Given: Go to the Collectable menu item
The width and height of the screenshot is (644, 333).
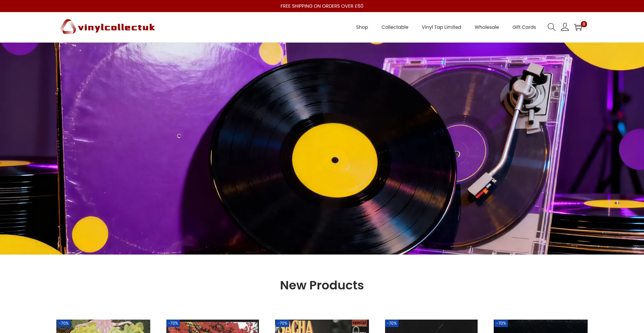Looking at the screenshot, I should [395, 27].
